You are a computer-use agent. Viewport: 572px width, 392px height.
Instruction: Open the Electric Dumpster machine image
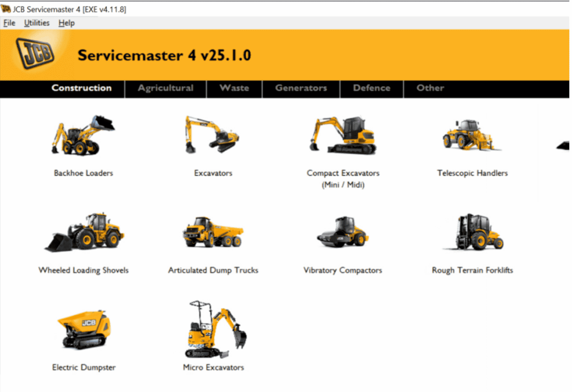pyautogui.click(x=84, y=330)
